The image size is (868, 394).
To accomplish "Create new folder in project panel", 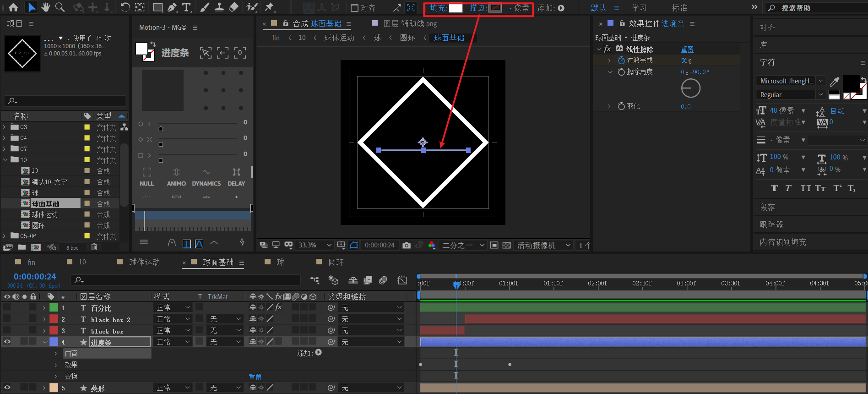I will coord(22,247).
